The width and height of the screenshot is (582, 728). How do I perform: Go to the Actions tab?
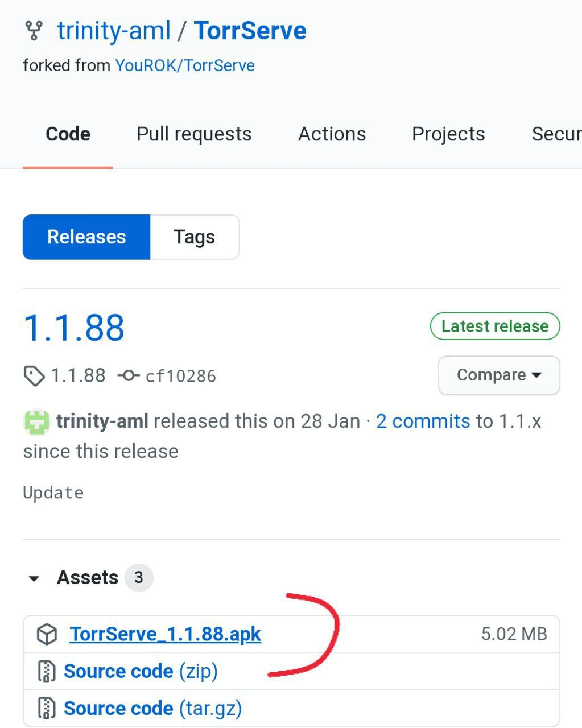332,134
